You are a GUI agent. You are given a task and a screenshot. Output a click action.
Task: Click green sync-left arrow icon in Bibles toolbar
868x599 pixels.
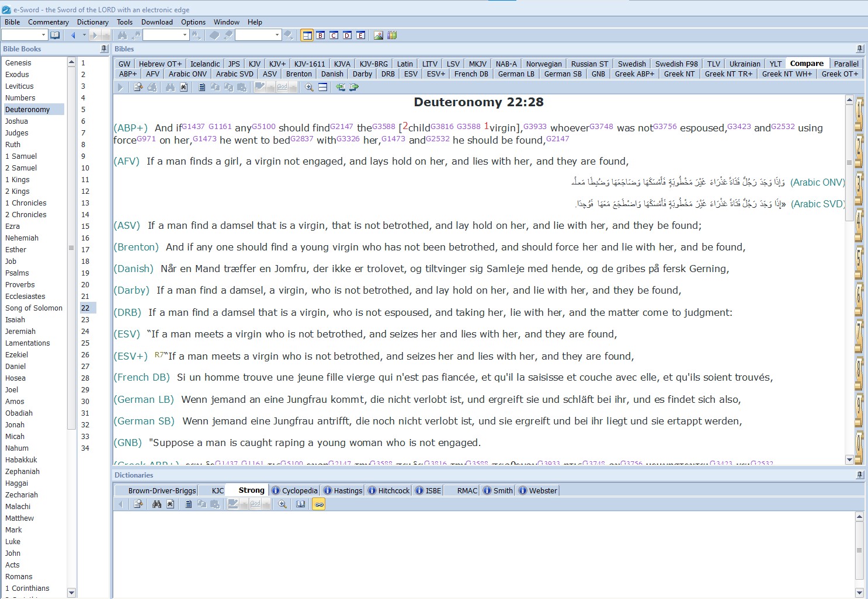(341, 87)
